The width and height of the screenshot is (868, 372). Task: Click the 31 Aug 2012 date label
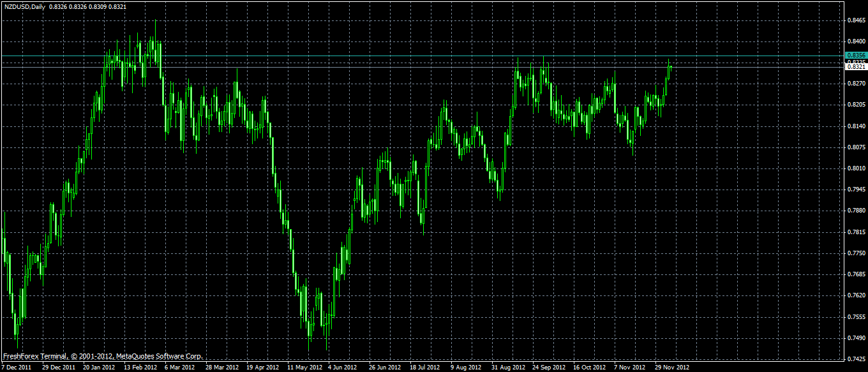click(x=508, y=368)
